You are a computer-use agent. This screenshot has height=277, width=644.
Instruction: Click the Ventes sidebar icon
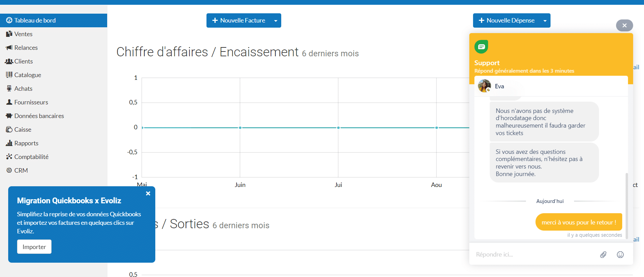click(x=9, y=34)
